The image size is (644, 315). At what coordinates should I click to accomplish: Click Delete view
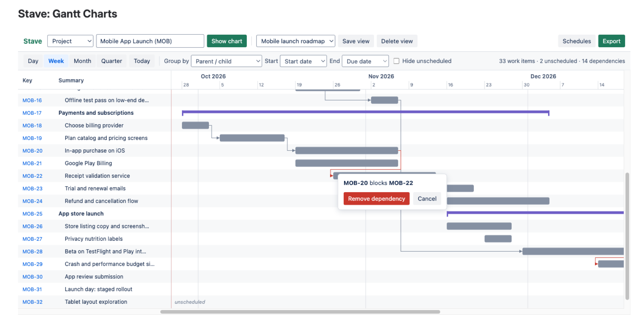click(397, 41)
